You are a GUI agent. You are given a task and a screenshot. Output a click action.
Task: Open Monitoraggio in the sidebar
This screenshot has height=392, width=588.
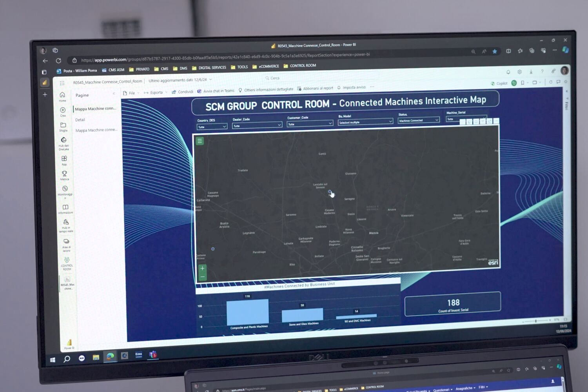[x=65, y=192]
